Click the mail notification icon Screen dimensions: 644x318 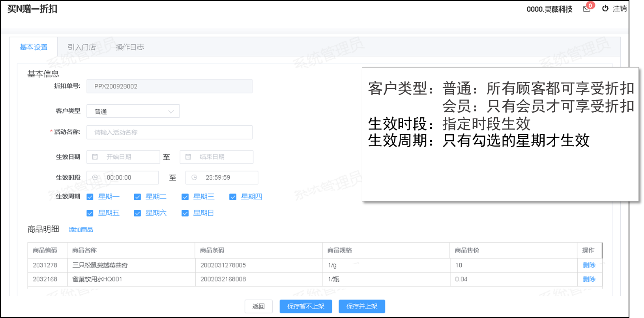pos(586,9)
